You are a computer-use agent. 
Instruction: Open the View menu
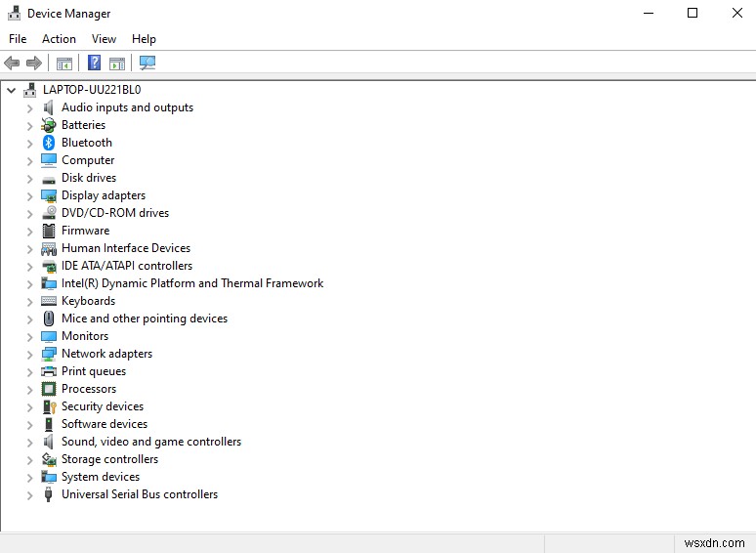point(105,38)
